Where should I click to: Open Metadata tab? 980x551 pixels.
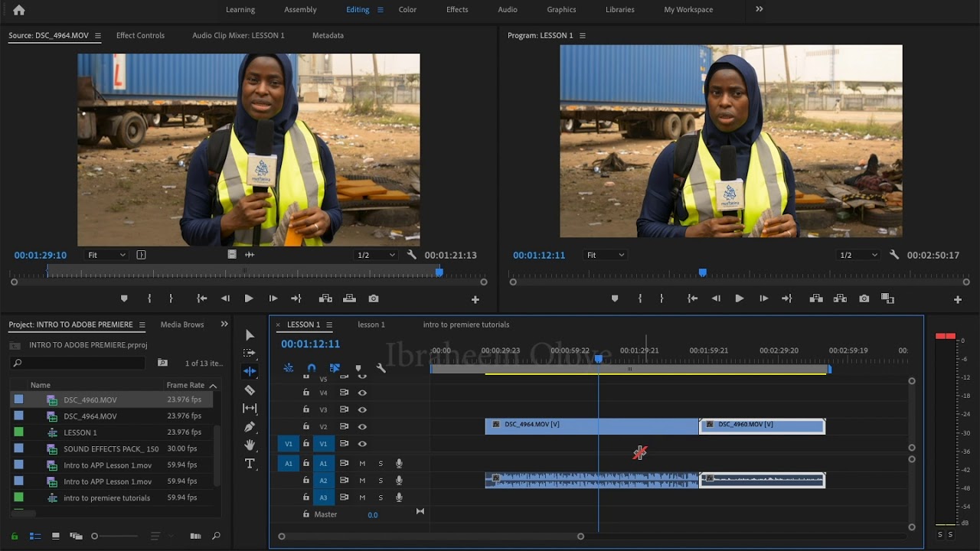[x=328, y=35]
